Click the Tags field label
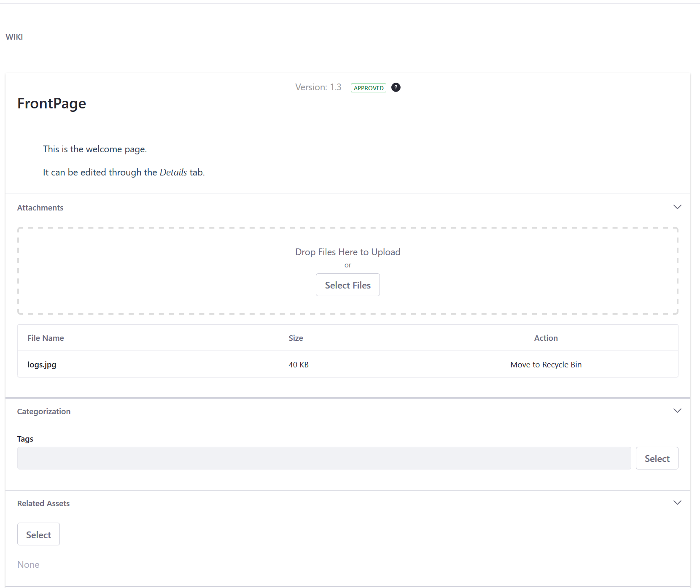The image size is (700, 588). pyautogui.click(x=25, y=439)
